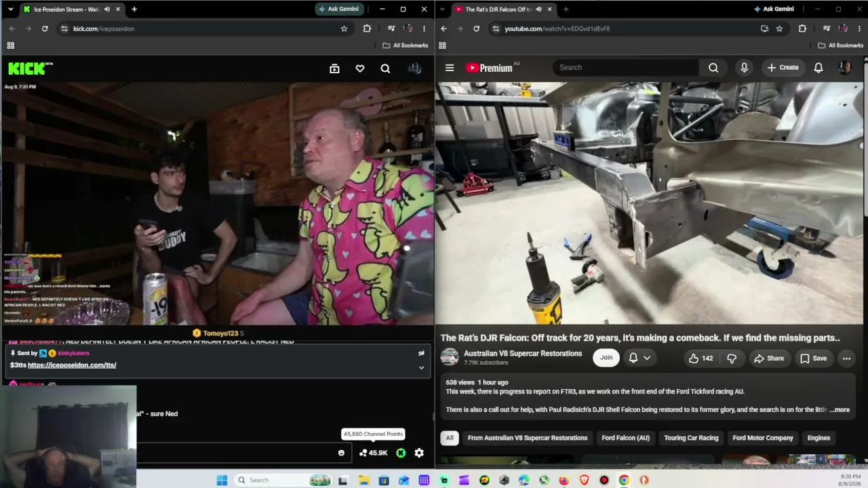Open Kick search magnifier icon

(385, 68)
